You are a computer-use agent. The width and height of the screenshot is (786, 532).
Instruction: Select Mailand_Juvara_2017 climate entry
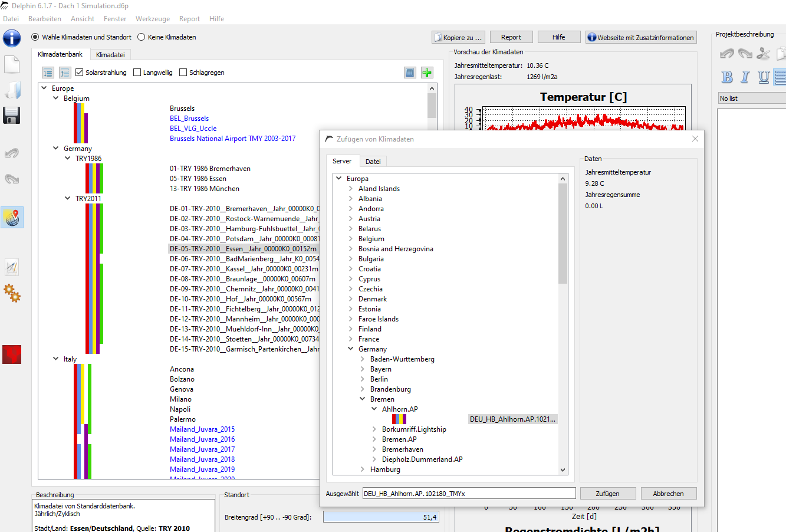(x=202, y=449)
